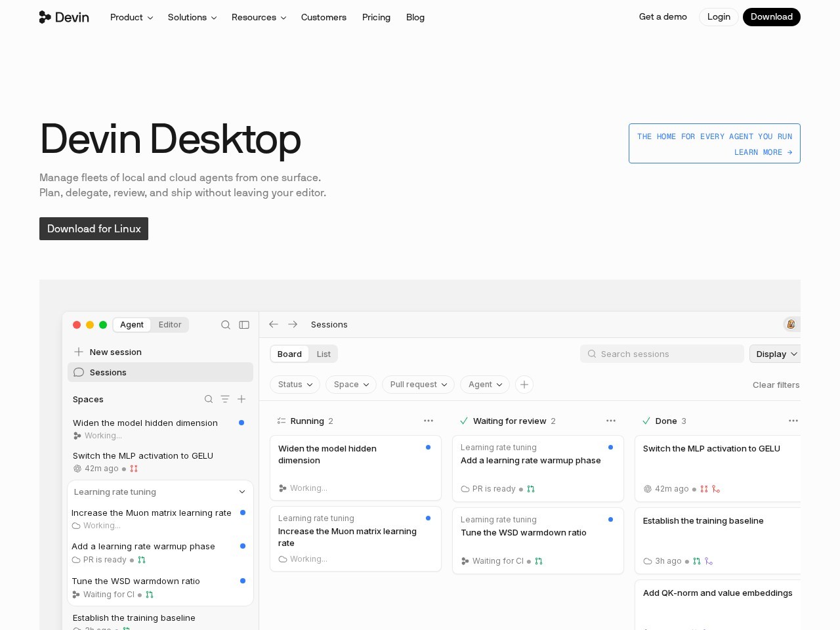Click the plus icon for New session
Viewport: 840px width, 630px height.
click(x=79, y=352)
